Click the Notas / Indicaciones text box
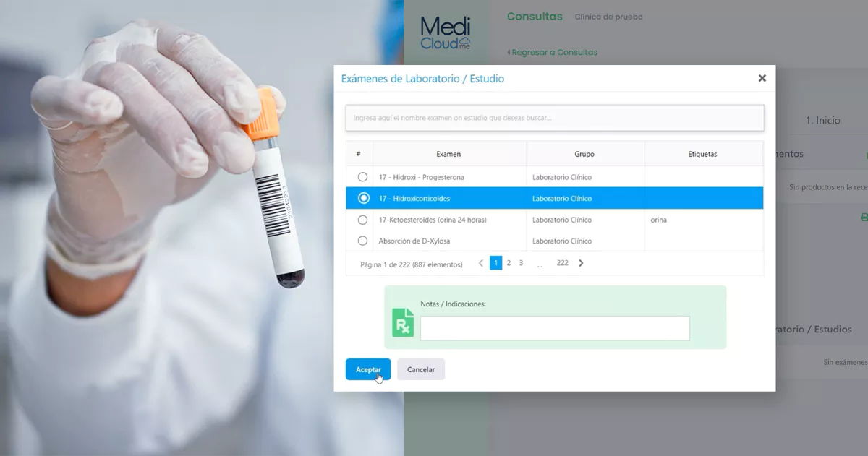 click(555, 328)
